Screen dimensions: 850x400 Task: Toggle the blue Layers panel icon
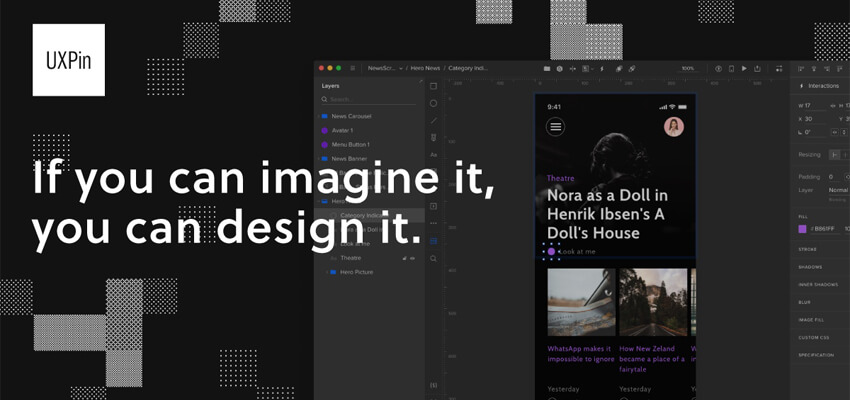coord(433,241)
